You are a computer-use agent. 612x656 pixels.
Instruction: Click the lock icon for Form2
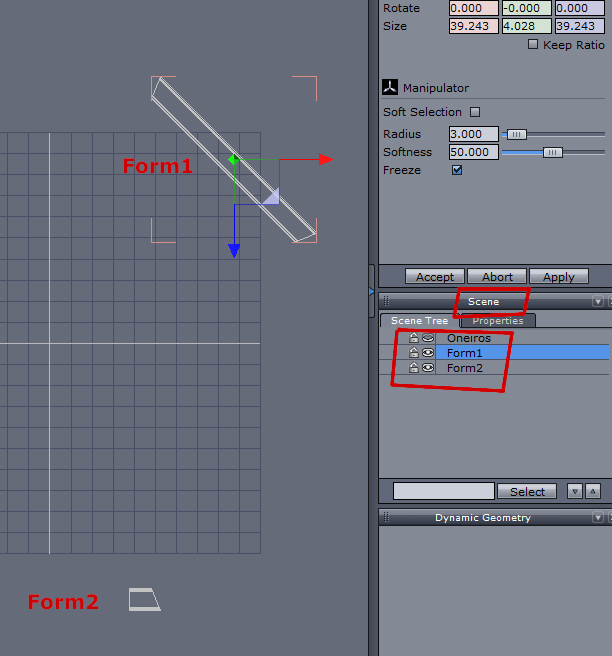[414, 368]
